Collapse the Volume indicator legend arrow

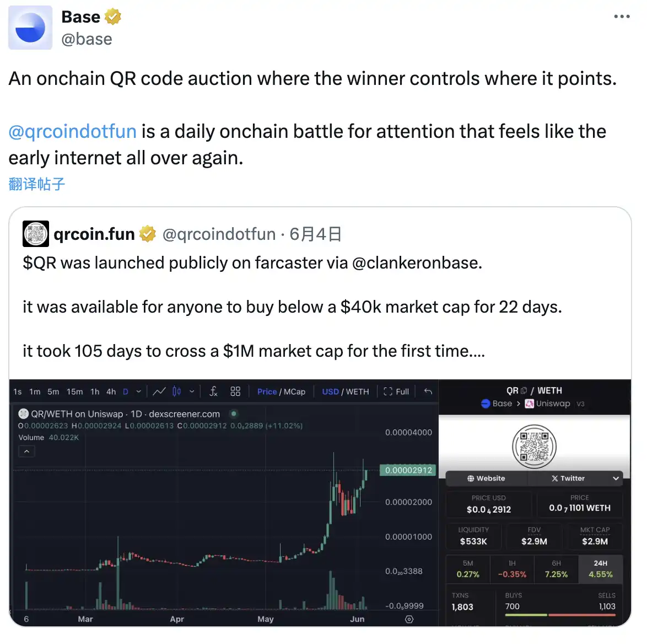(26, 452)
